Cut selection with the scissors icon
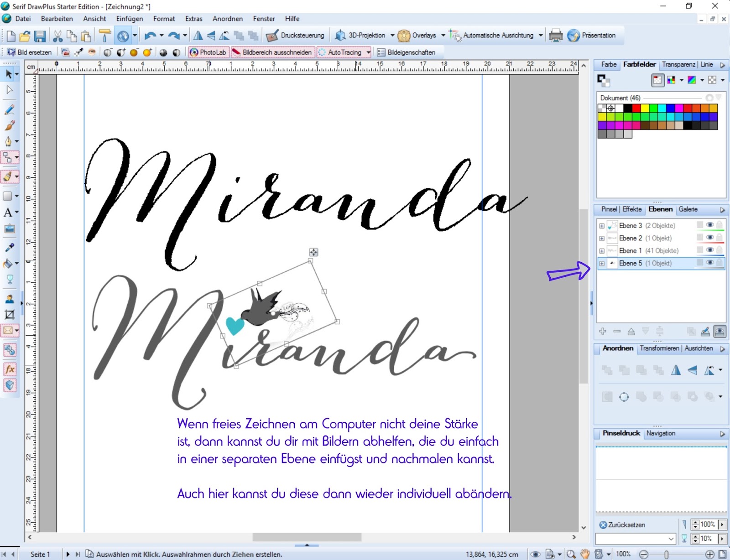The height and width of the screenshot is (560, 730). tap(57, 36)
